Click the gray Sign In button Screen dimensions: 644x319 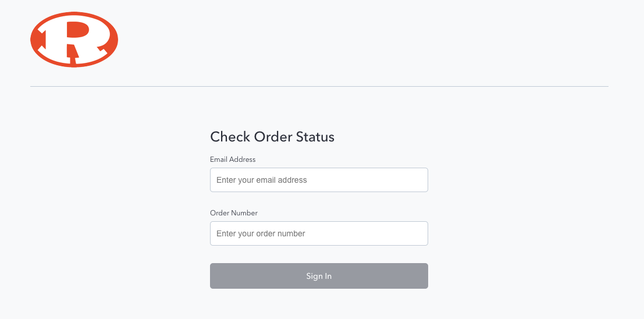coord(319,276)
